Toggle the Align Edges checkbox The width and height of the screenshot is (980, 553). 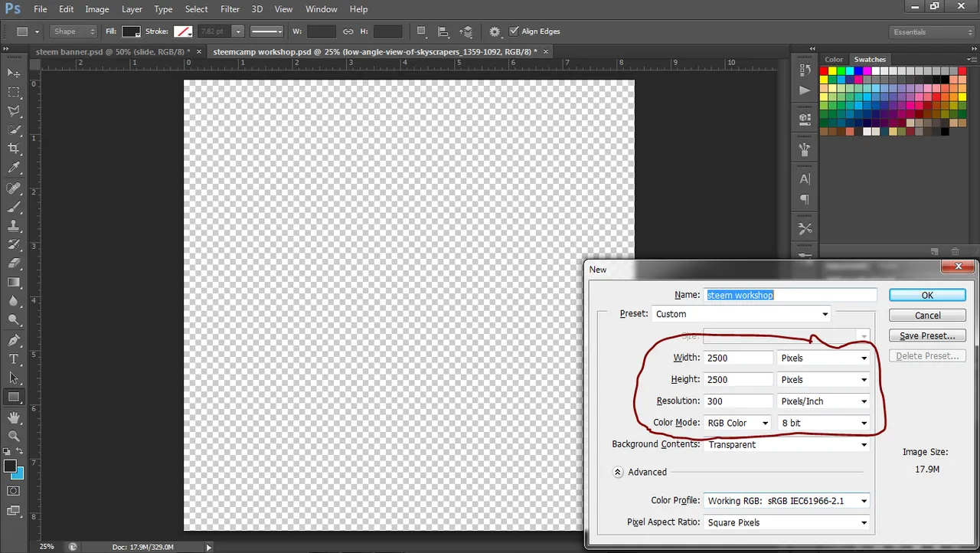[514, 31]
